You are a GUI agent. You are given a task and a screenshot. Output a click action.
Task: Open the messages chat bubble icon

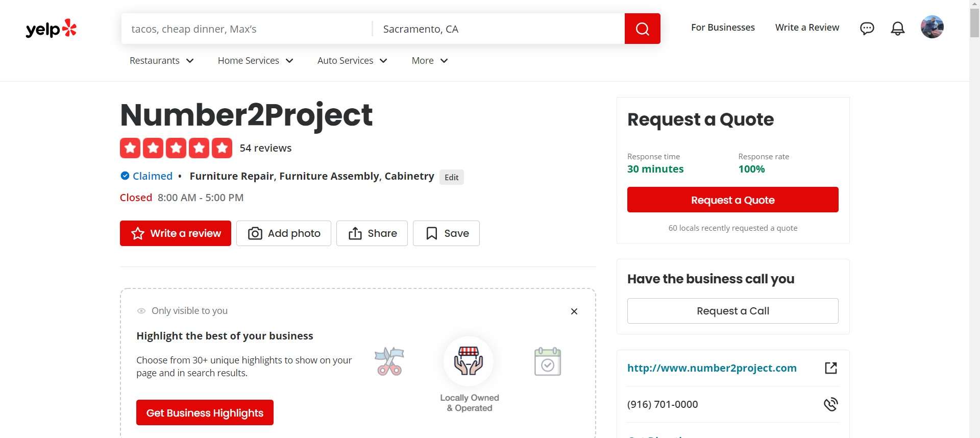[x=867, y=28]
